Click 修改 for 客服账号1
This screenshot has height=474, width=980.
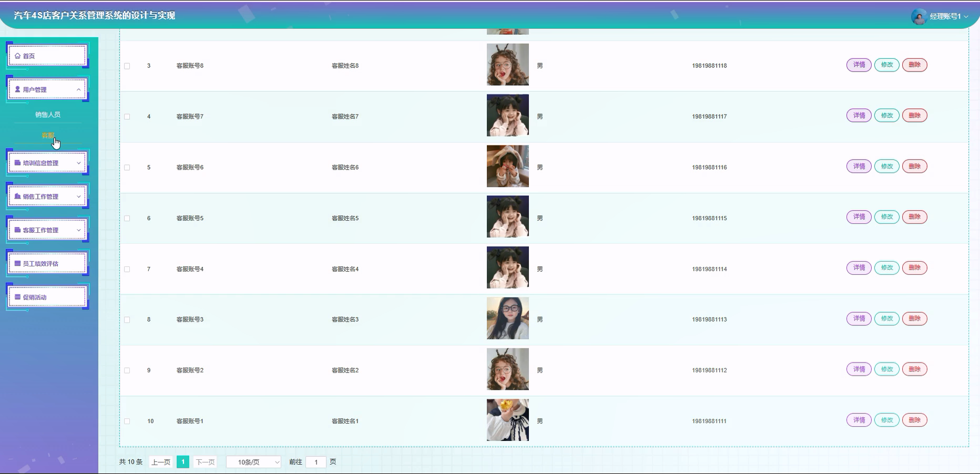click(887, 420)
